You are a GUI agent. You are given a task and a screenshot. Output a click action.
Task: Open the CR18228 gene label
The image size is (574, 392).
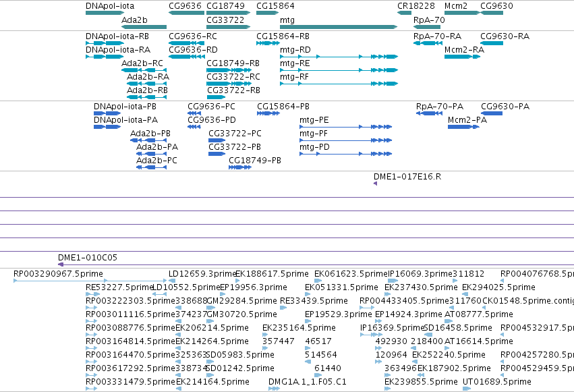click(416, 6)
